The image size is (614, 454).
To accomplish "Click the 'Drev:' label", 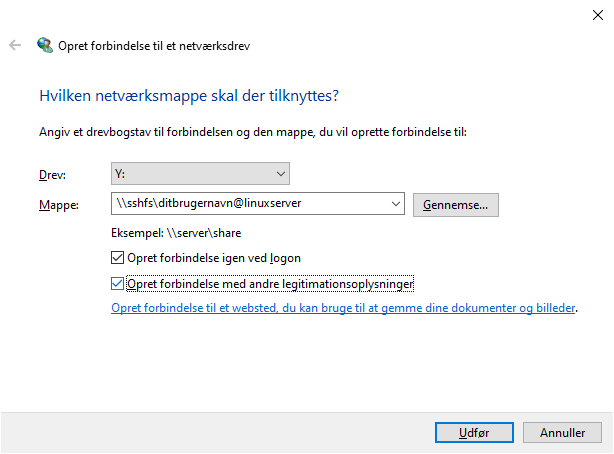I will tap(51, 175).
